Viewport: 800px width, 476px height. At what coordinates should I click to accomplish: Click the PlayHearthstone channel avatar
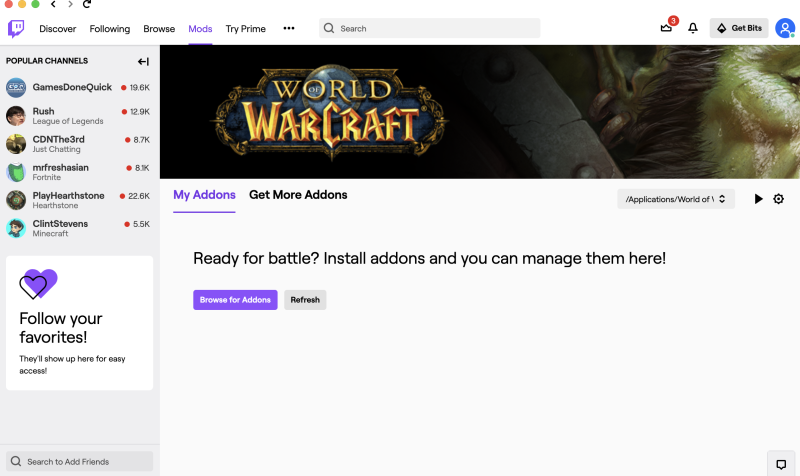16,200
